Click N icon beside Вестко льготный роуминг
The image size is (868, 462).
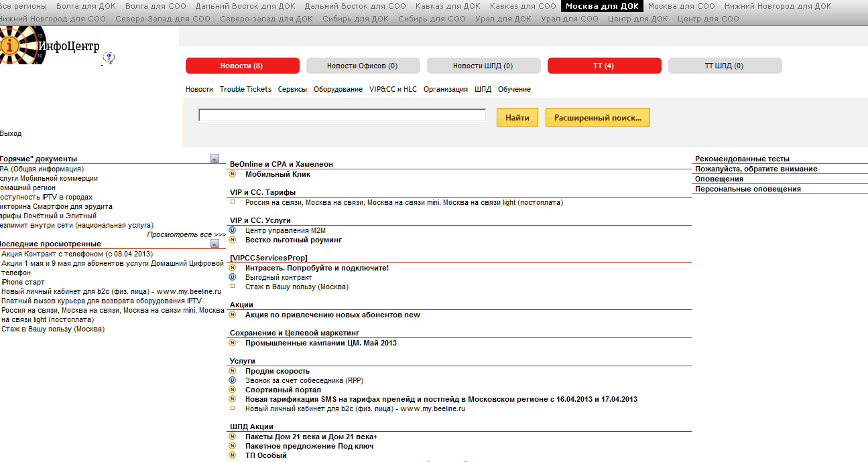point(233,240)
